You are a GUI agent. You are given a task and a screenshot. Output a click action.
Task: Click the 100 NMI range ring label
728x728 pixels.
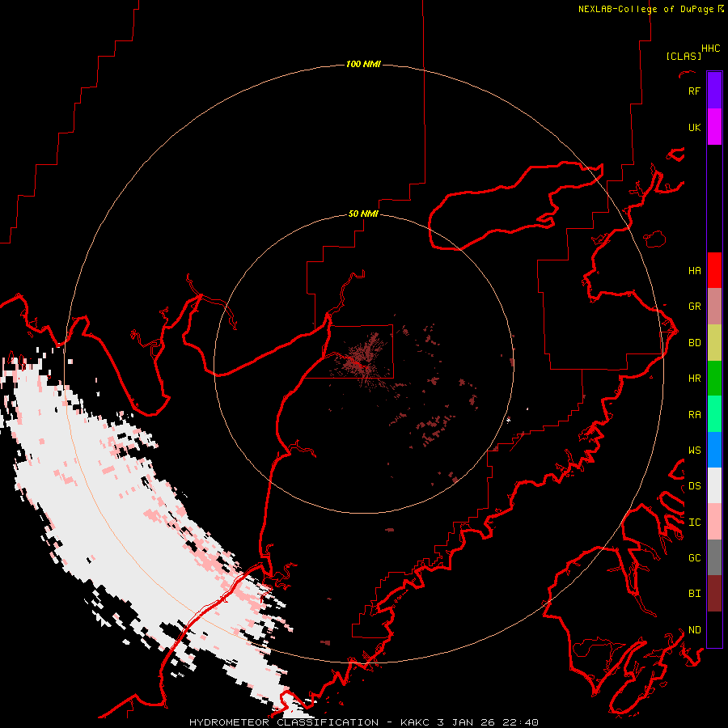363,64
